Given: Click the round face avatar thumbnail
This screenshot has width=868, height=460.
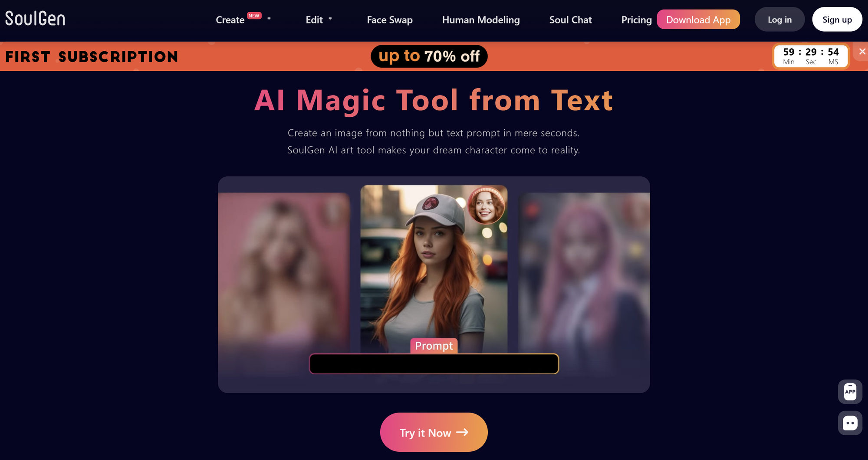Looking at the screenshot, I should (486, 205).
